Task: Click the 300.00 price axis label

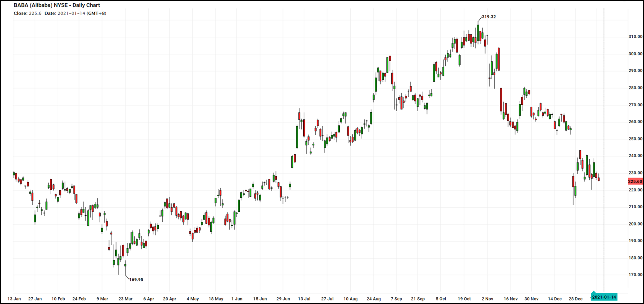Action: [x=635, y=54]
